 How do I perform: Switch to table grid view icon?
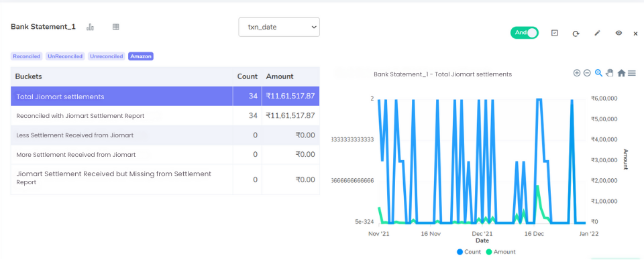click(x=116, y=27)
